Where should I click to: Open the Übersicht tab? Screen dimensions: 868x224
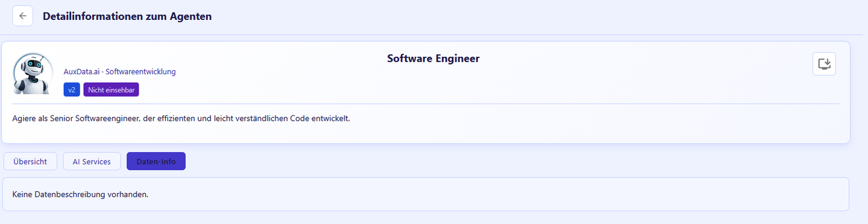pyautogui.click(x=30, y=161)
